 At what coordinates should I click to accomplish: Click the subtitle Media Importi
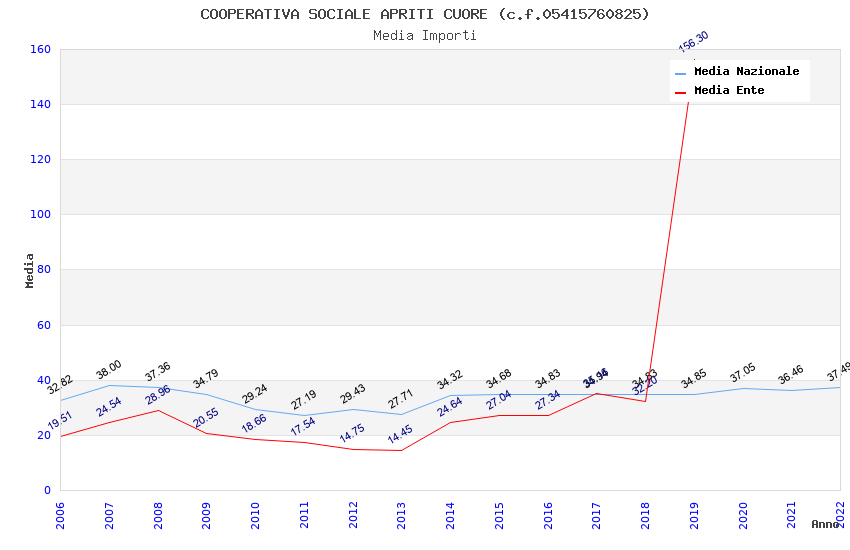coord(424,35)
